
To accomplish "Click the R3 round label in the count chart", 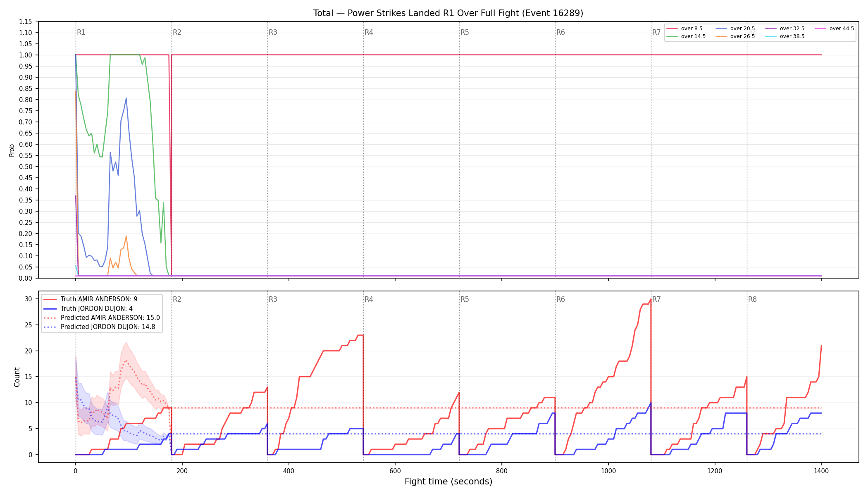I will point(273,299).
